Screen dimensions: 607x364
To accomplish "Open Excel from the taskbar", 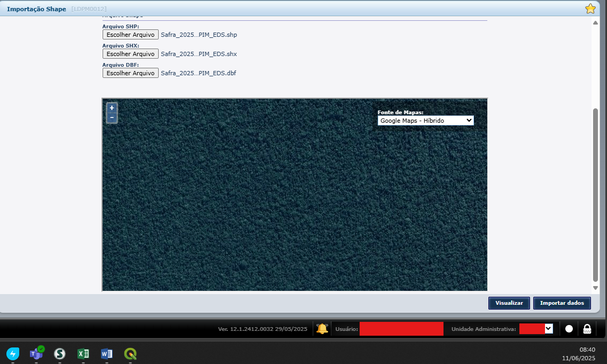I will (83, 353).
